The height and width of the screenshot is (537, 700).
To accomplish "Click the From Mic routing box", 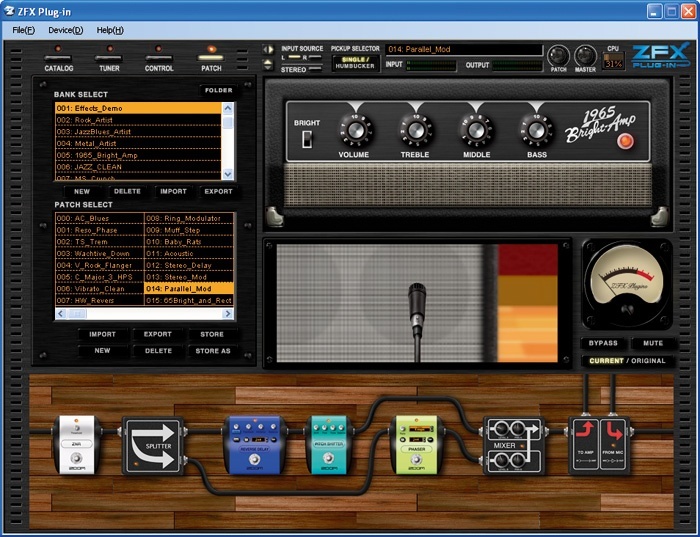I will click(x=614, y=445).
